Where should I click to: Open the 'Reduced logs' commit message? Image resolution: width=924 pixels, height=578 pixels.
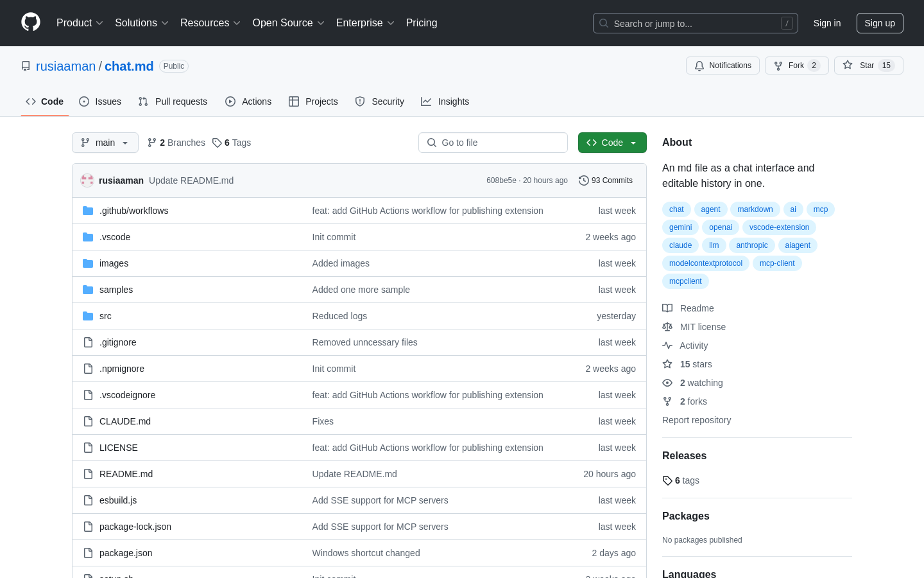point(339,316)
